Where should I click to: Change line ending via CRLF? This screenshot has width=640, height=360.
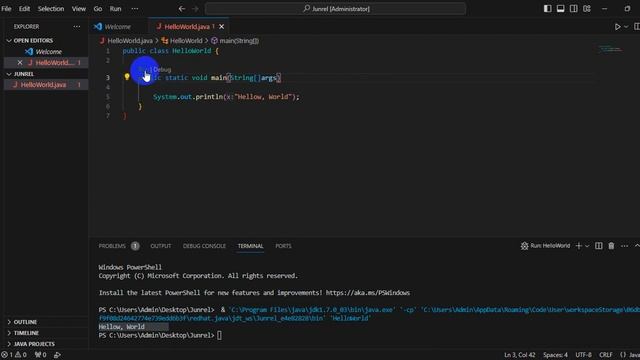pyautogui.click(x=606, y=355)
